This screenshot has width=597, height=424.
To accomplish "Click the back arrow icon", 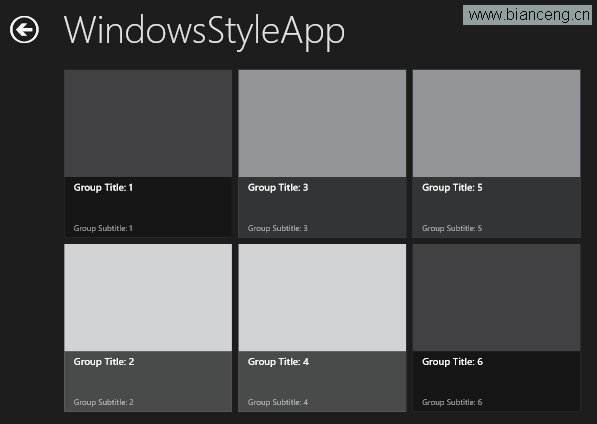I will pos(24,29).
